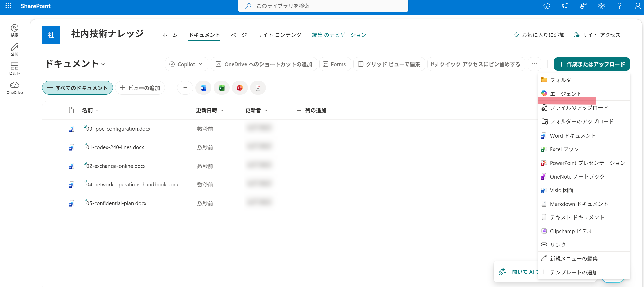The height and width of the screenshot is (287, 644).
Task: Open the SharePoint app launcher grid
Action: [x=8, y=6]
